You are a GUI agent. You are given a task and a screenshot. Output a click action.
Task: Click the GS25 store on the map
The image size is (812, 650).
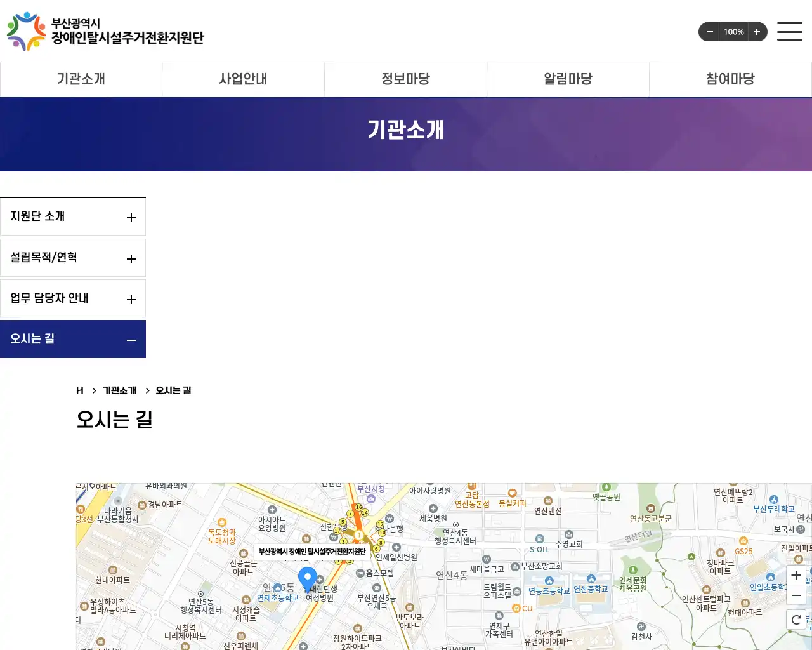click(x=744, y=551)
